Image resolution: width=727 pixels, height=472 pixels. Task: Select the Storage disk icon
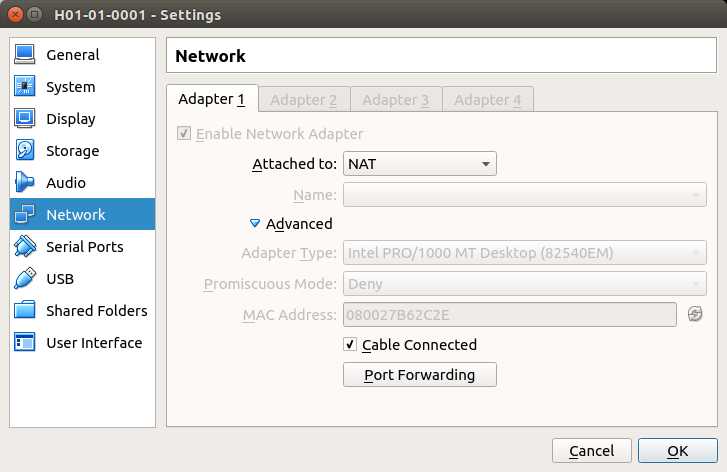(x=25, y=150)
